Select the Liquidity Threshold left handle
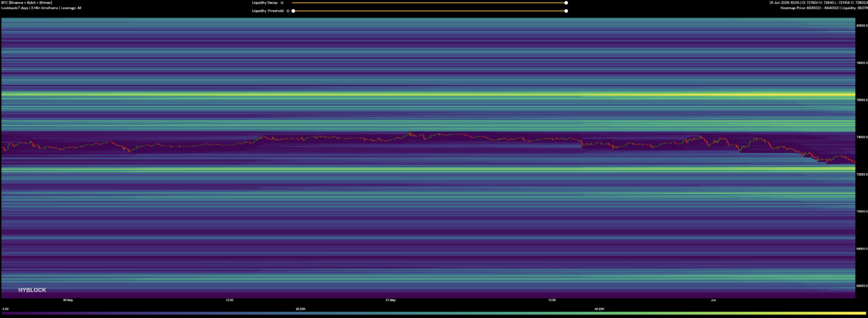This screenshot has height=318, width=868. click(x=293, y=11)
